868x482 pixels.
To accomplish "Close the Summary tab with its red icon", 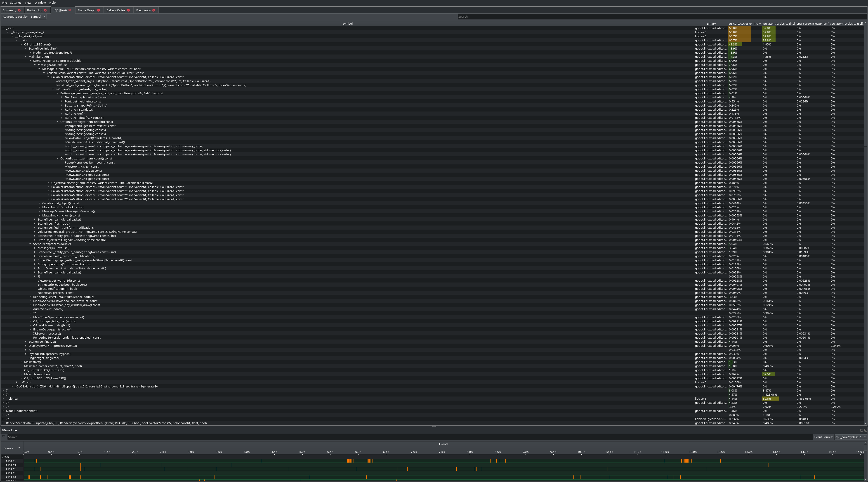I will (19, 10).
